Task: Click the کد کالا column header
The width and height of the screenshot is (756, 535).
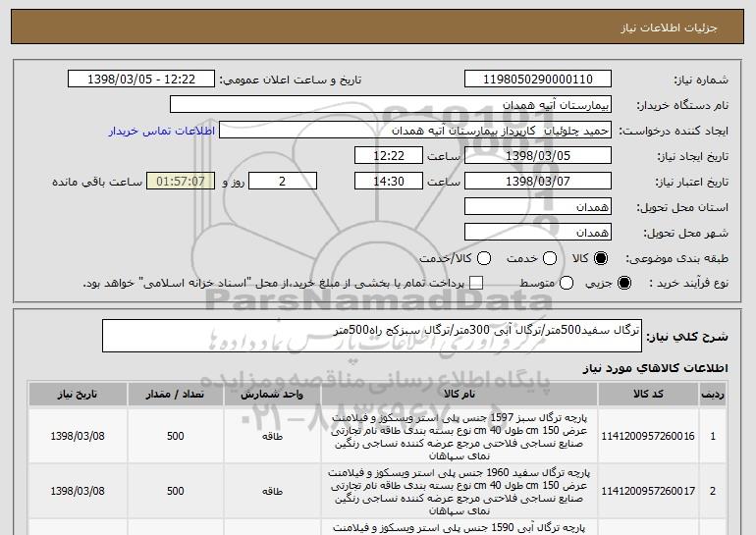Action: 648,395
